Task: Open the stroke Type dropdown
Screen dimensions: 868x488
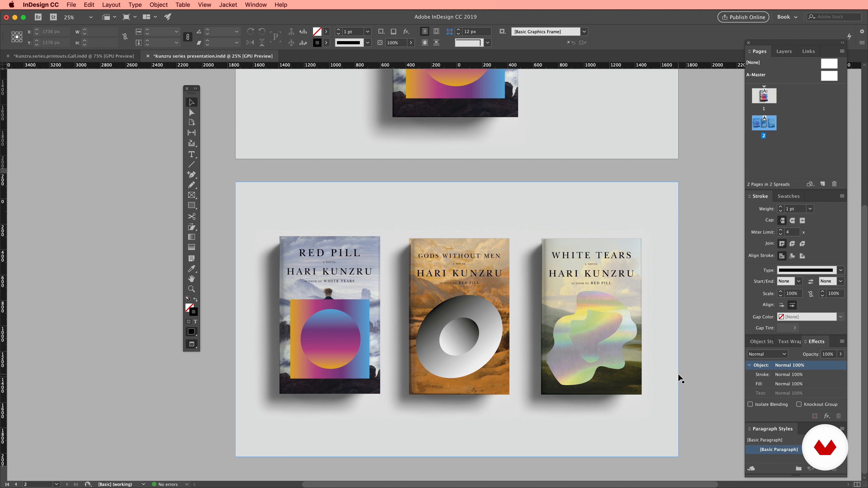Action: pyautogui.click(x=841, y=270)
